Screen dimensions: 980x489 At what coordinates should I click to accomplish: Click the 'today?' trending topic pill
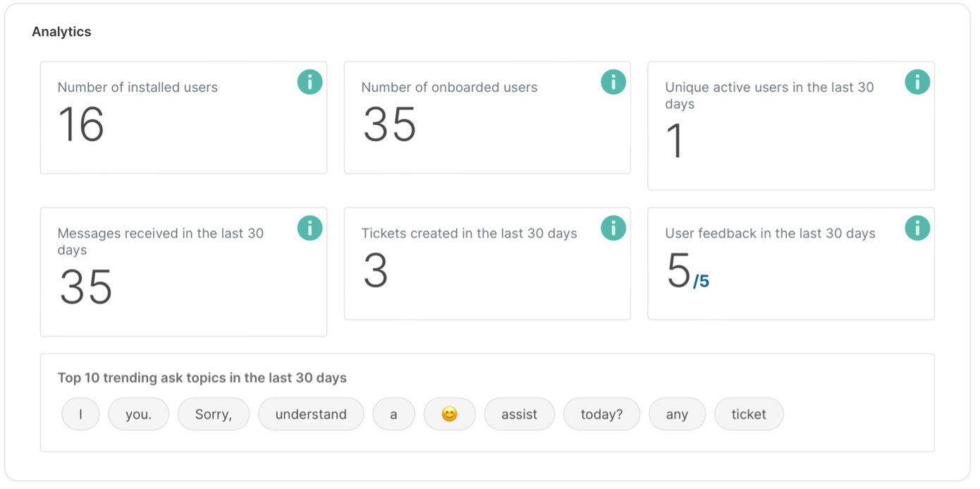pyautogui.click(x=601, y=414)
